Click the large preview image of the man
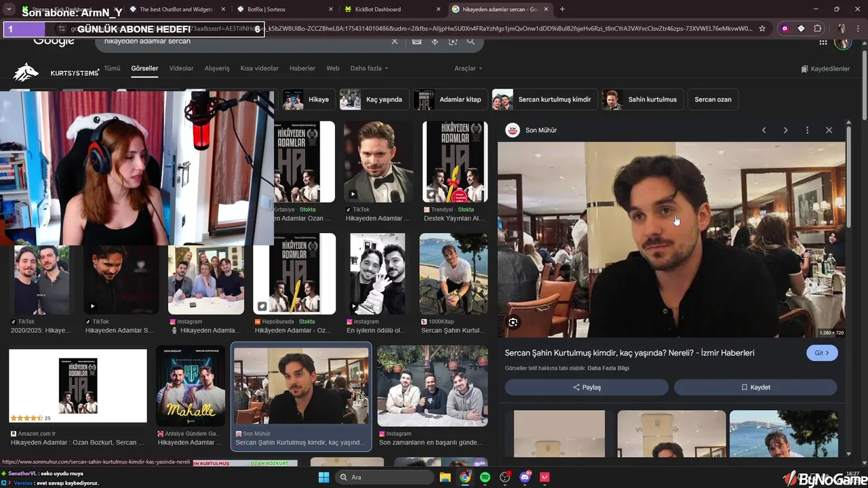 (671, 239)
